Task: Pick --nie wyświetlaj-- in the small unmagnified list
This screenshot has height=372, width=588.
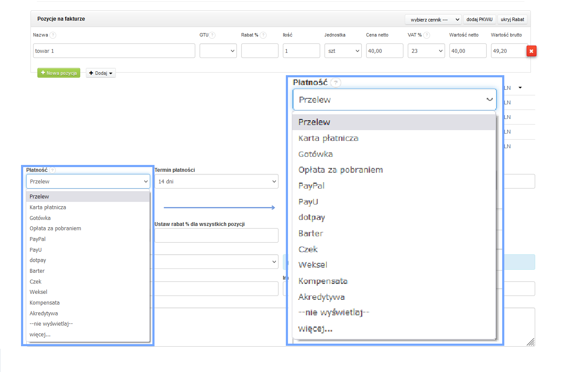Action: (88, 324)
